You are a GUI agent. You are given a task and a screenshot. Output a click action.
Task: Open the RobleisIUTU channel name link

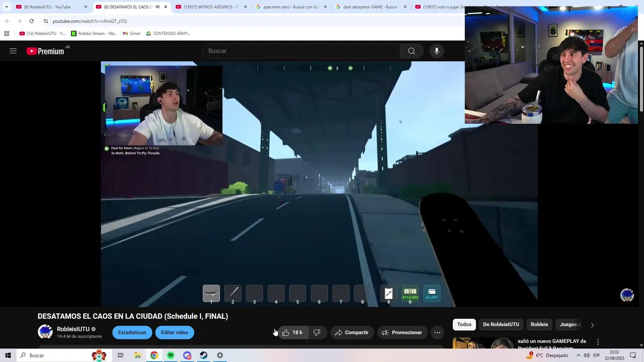click(73, 329)
